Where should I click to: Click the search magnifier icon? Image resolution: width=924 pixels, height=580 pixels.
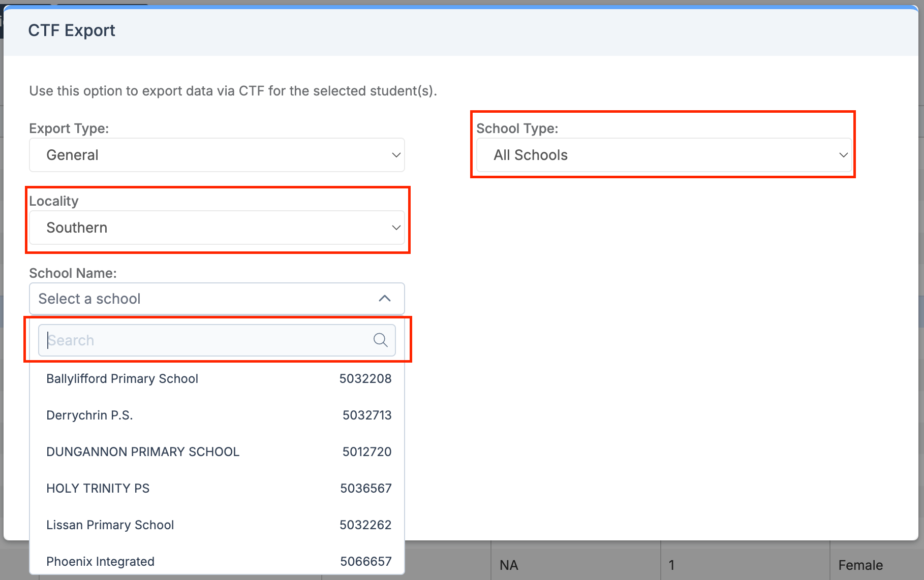(x=380, y=340)
